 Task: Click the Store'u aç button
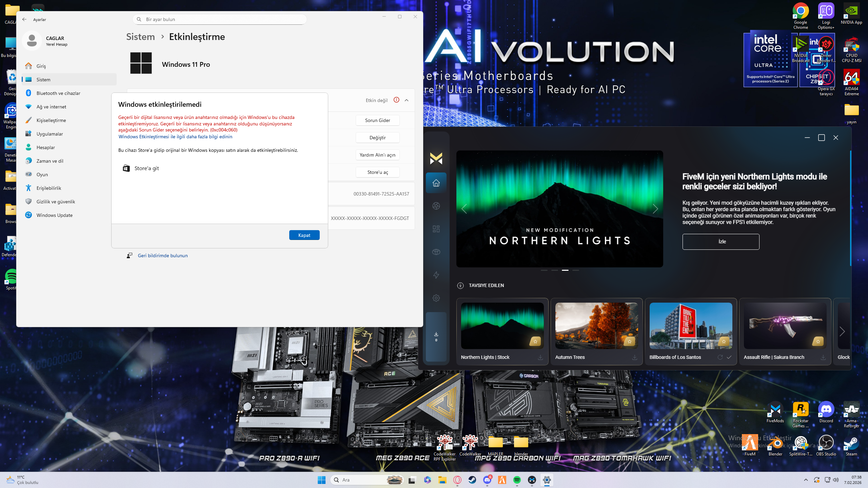coord(377,172)
